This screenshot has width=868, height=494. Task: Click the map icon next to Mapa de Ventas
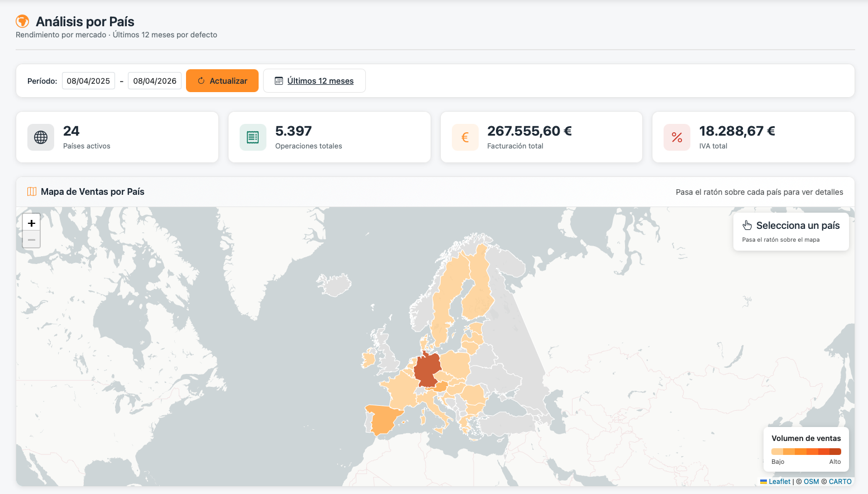[x=32, y=191]
